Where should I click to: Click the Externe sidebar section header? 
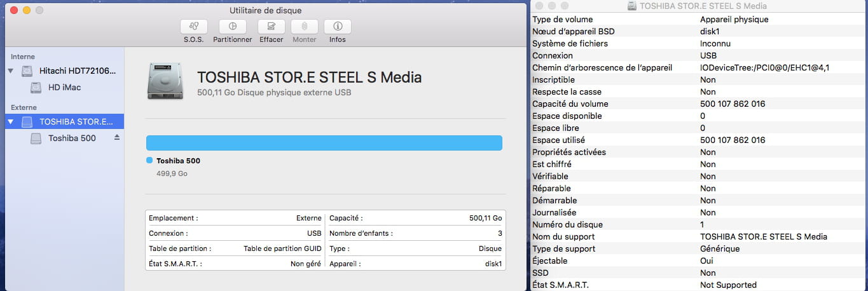24,107
